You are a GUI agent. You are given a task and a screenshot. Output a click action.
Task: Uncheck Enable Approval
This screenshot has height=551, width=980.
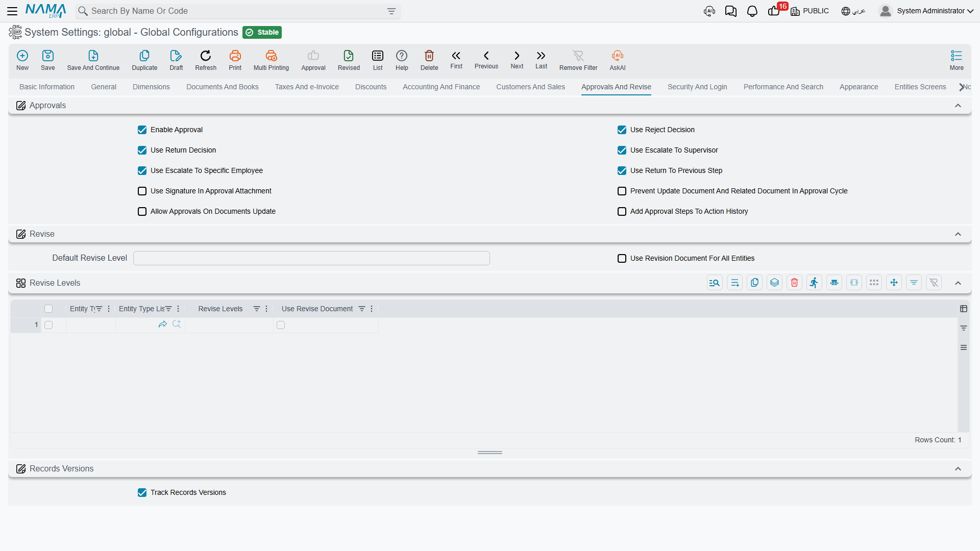pos(142,130)
